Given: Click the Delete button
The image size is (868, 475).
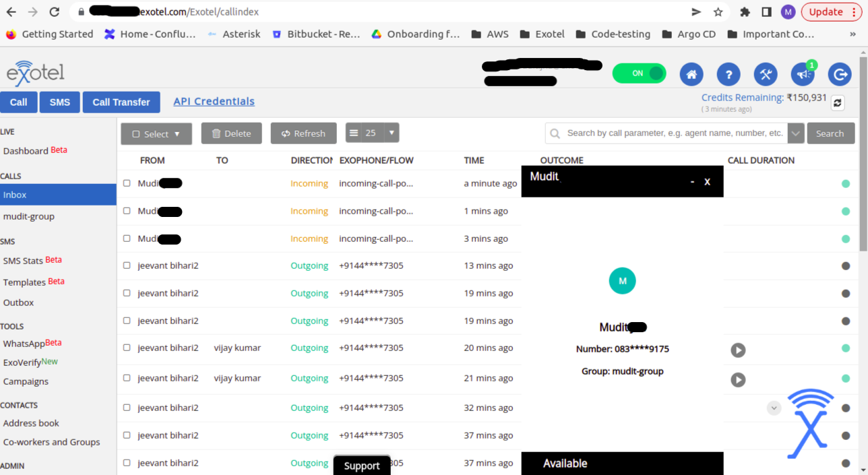Looking at the screenshot, I should click(x=231, y=133).
